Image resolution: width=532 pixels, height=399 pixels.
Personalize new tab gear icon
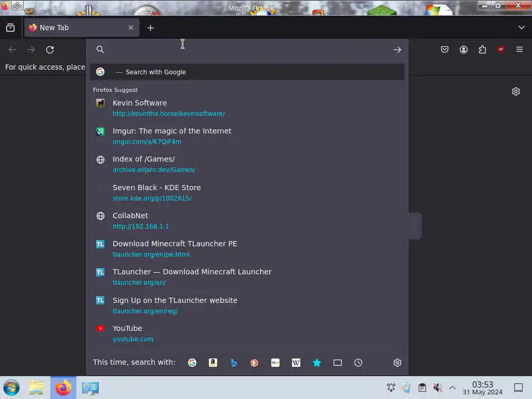(516, 91)
